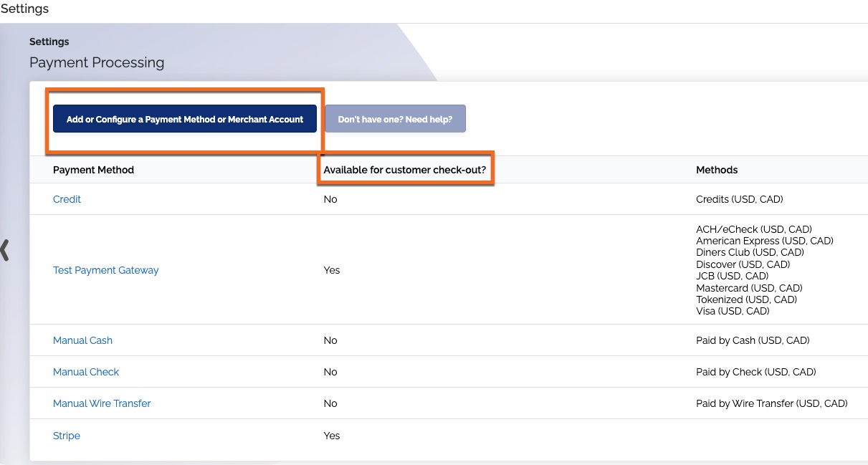Screen dimensions: 868x465
Task: Select the Paid by Cash (USD, CAD) cell
Action: coord(753,340)
